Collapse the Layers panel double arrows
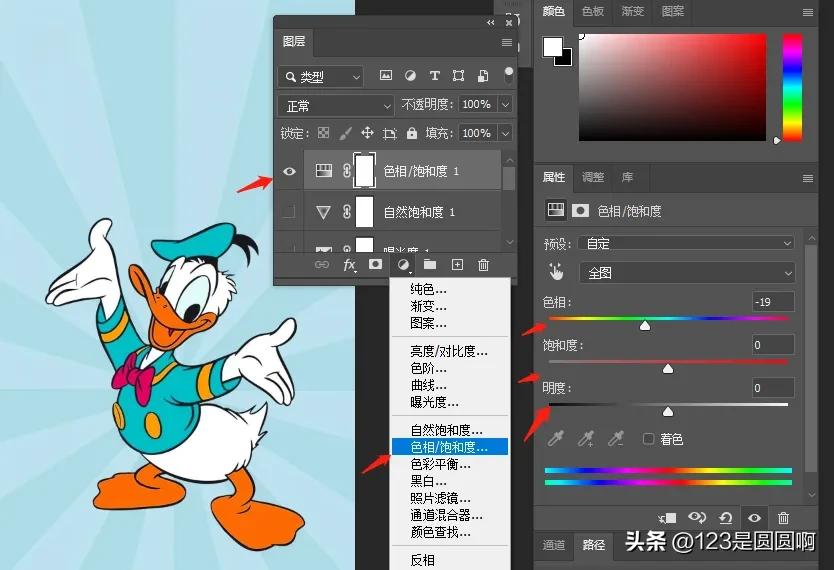Screen dimensions: 834x570 pyautogui.click(x=490, y=22)
